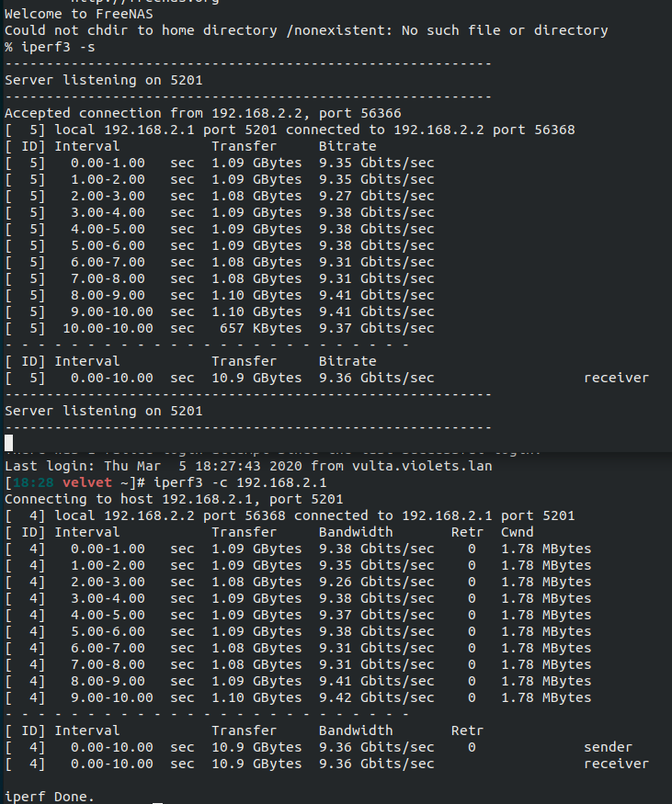Click the 'Cwnd' column header
This screenshot has width=672, height=804.
pos(517,532)
